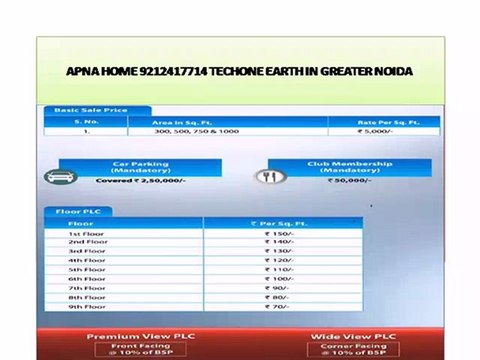Click the fork and knife club icon
480x360 pixels.
271,176
